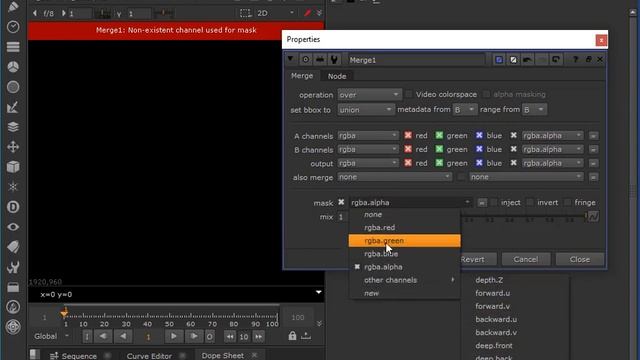Click the viewer lock icon beside timeline
The width and height of the screenshot is (640, 360).
click(x=292, y=336)
